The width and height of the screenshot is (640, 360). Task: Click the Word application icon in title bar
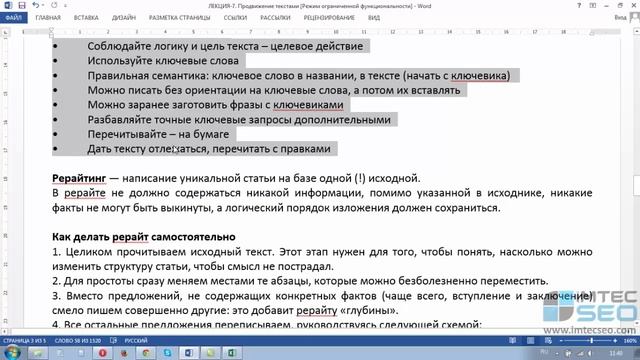[x=8, y=5]
